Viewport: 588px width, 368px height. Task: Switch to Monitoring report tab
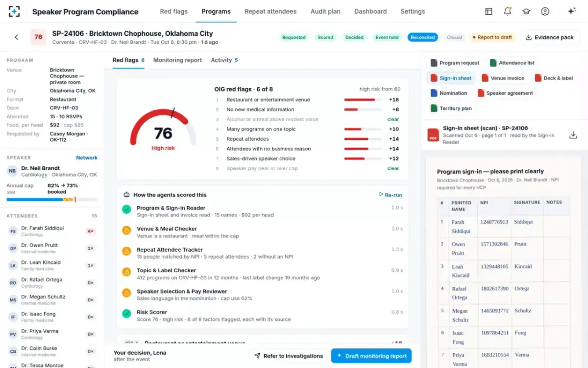(177, 60)
